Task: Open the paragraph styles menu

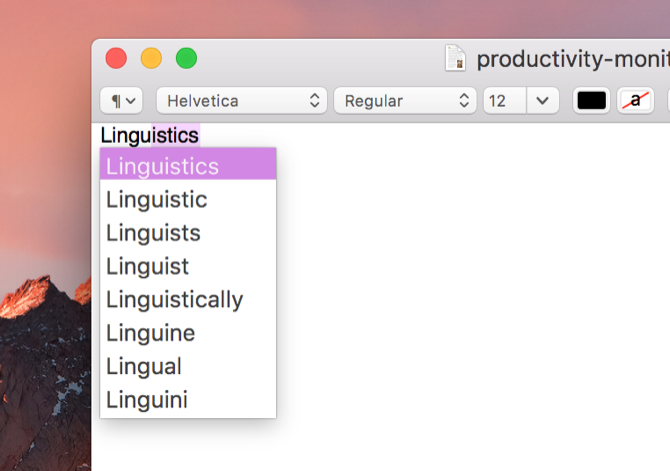Action: coord(122,101)
